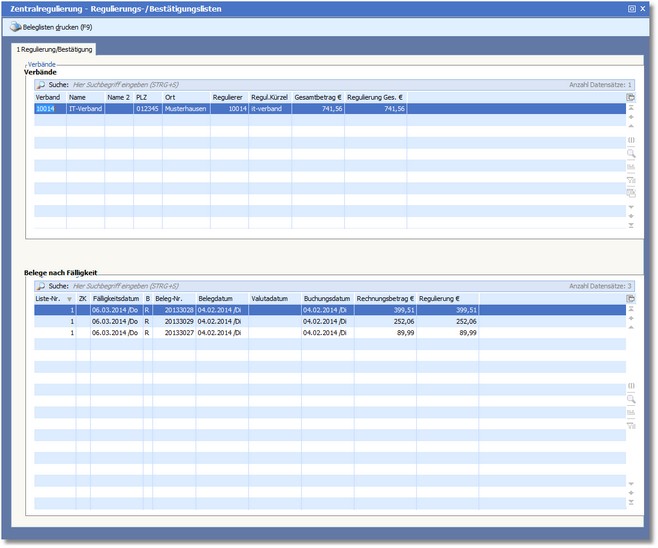
Task: Click filter icon beside Verbände table
Action: [x=631, y=180]
